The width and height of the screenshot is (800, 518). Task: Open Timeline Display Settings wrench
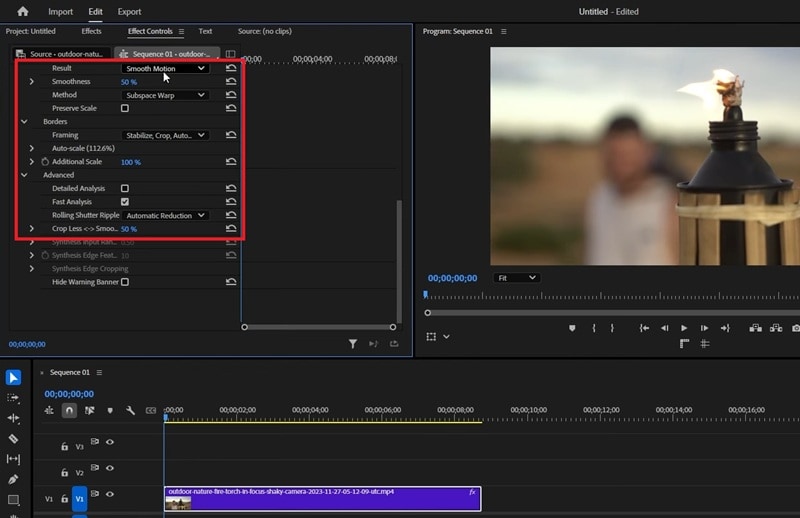[x=130, y=410]
